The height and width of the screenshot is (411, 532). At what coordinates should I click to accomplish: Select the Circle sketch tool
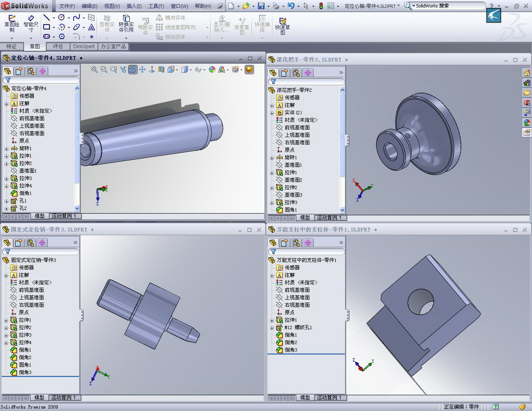pos(62,17)
